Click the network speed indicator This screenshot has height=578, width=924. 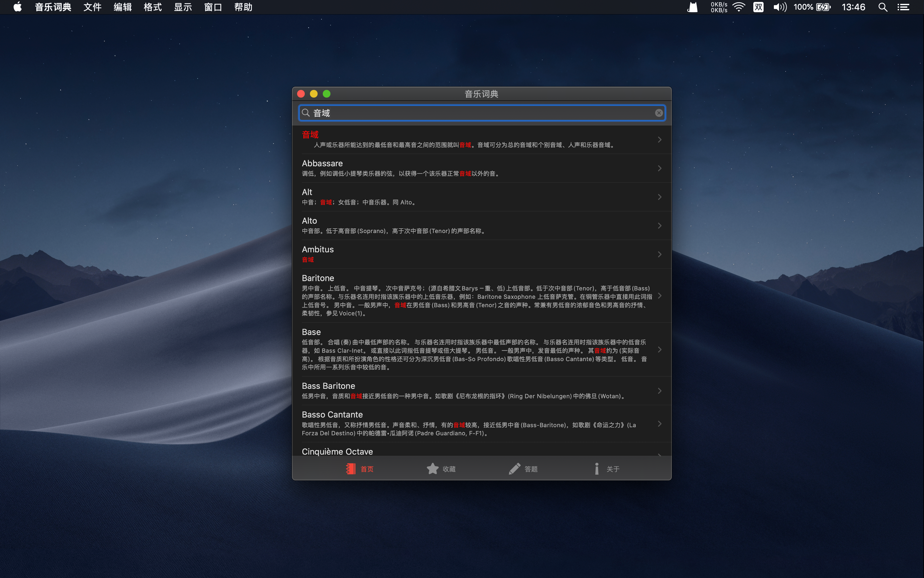point(719,7)
